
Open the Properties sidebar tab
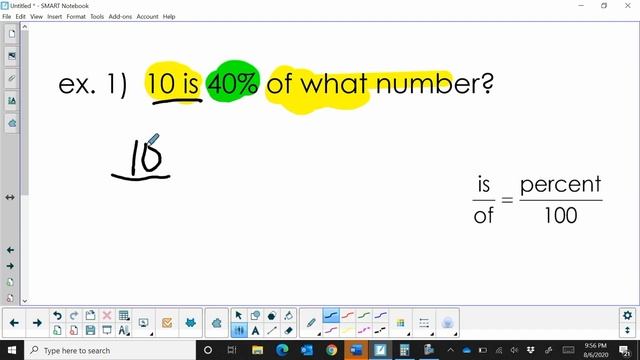[11, 100]
